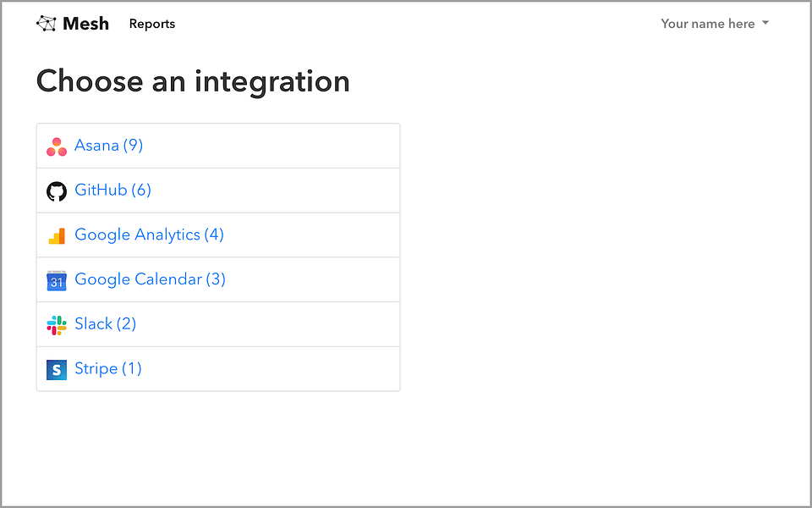This screenshot has height=508, width=812.
Task: Click the (6) count beside GitHub
Action: coord(141,190)
